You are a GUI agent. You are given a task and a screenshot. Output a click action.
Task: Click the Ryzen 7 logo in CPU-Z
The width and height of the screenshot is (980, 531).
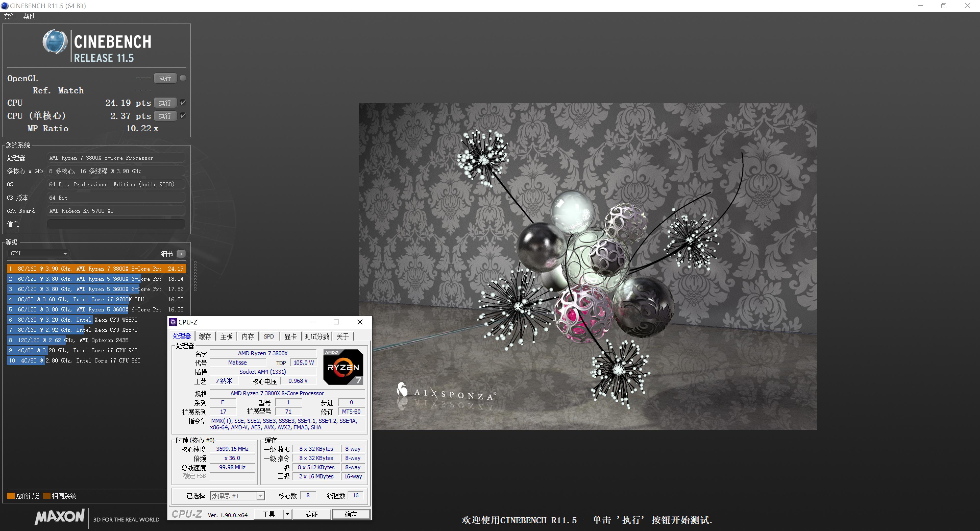pyautogui.click(x=343, y=367)
